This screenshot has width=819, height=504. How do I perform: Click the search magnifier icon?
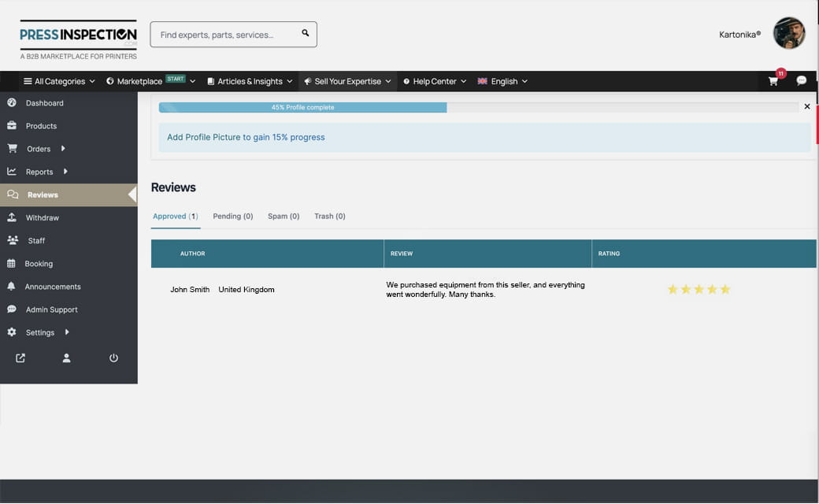tap(306, 34)
